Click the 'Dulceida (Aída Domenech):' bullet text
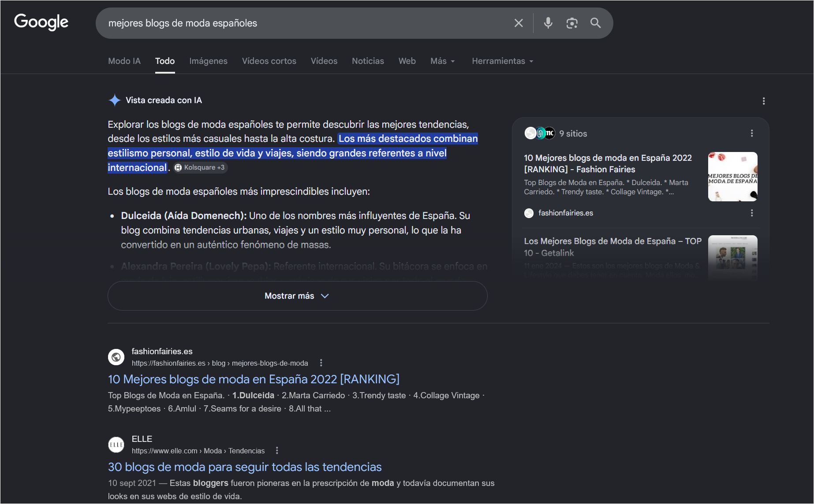 184,215
